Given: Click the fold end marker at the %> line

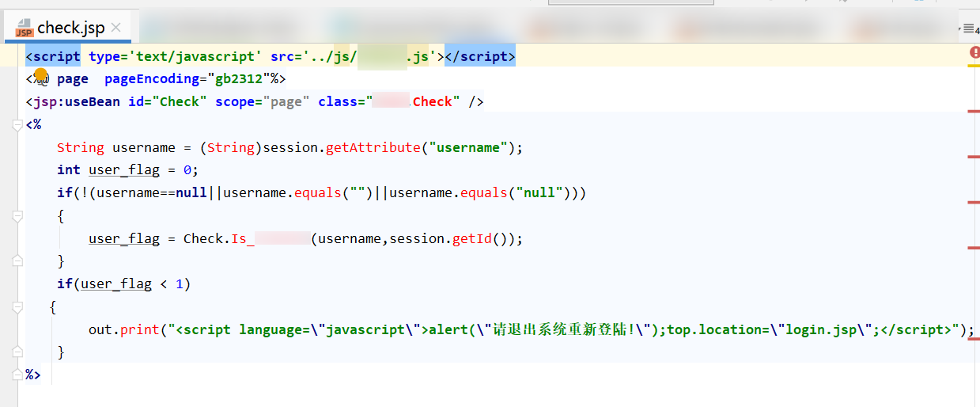Looking at the screenshot, I should (17, 374).
